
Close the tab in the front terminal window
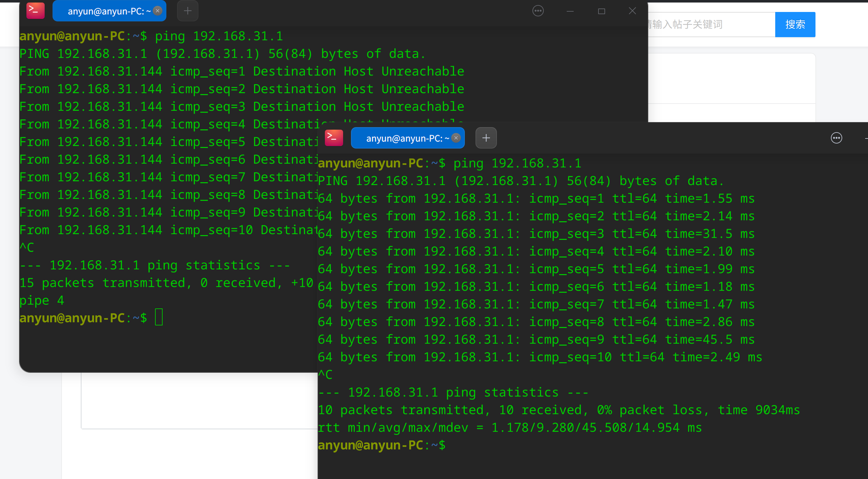[456, 138]
